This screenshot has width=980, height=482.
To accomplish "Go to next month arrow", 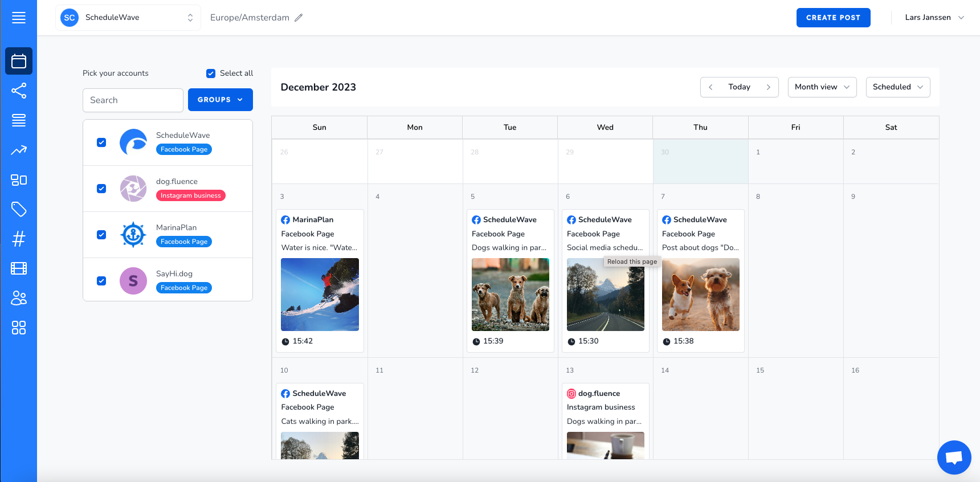I will click(768, 87).
